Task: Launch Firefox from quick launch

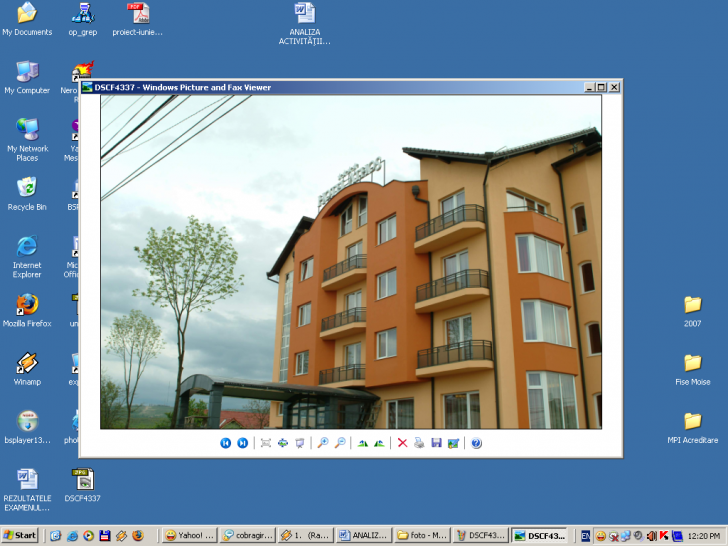Action: [x=138, y=536]
